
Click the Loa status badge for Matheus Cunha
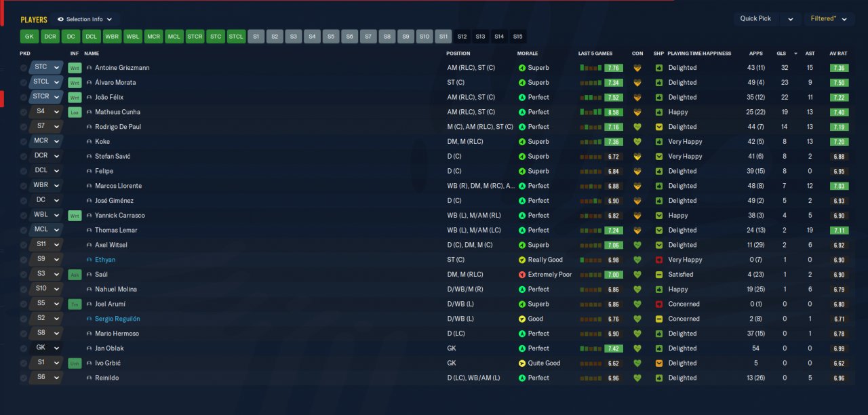coord(75,112)
